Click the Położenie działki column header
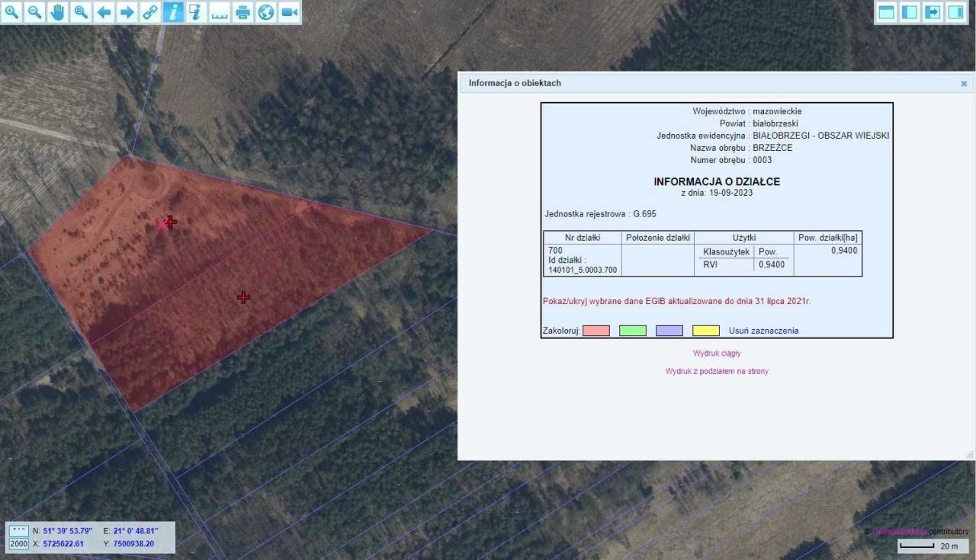Screen dimensions: 976x560 pos(658,238)
